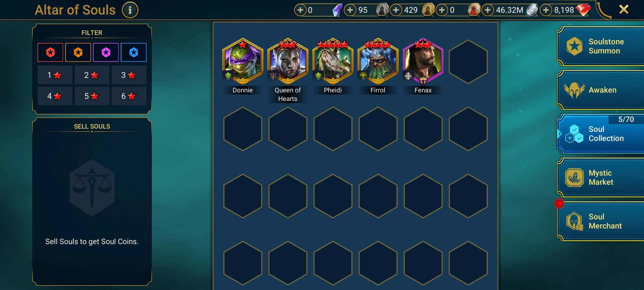The width and height of the screenshot is (644, 290).
Task: Open the Soulstone Summon tab
Action: coord(601,46)
